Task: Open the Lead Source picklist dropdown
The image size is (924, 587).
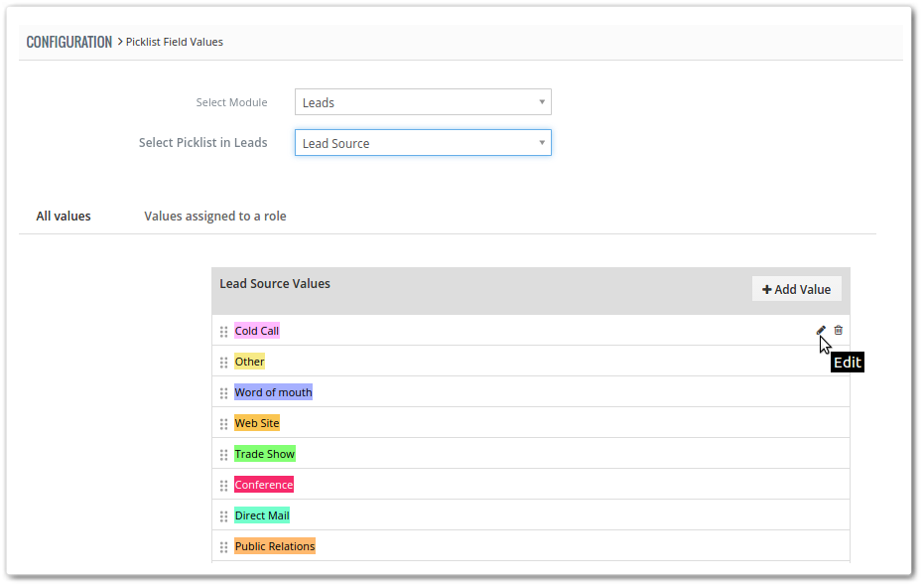Action: pos(423,143)
